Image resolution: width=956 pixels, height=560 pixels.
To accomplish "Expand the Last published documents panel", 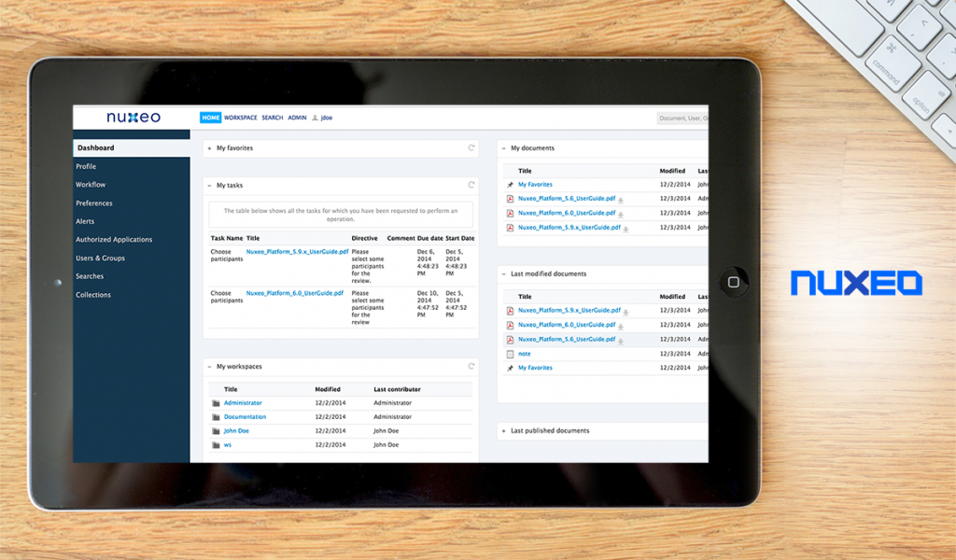I will click(x=503, y=431).
